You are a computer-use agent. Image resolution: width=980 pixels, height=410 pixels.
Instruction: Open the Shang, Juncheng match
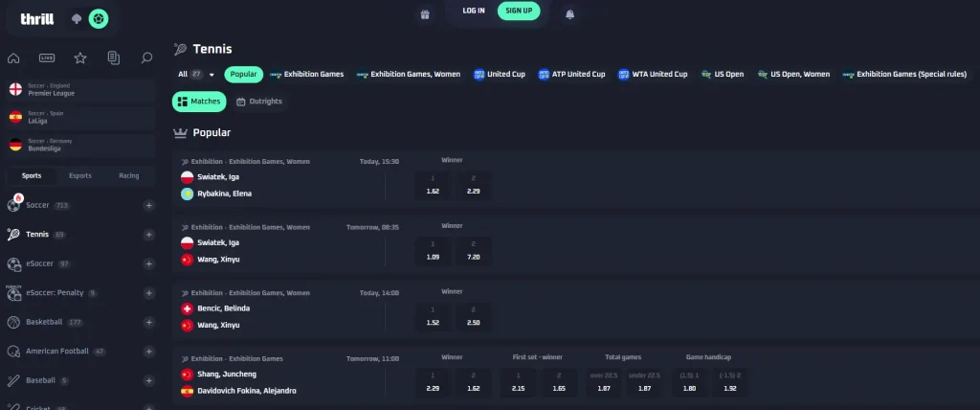click(x=226, y=375)
